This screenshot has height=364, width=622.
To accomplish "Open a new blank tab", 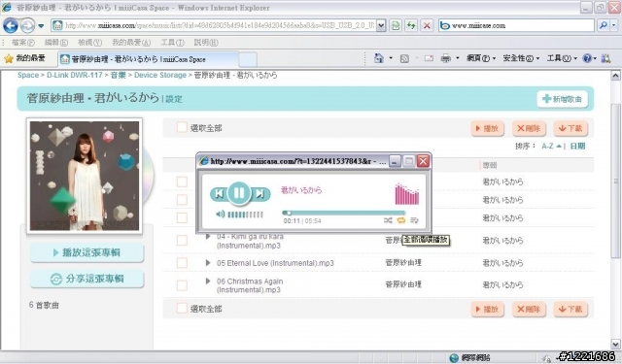I will [x=248, y=60].
